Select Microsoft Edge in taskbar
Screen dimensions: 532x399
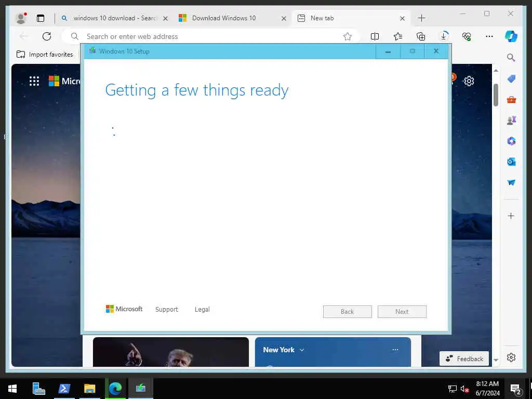point(115,389)
